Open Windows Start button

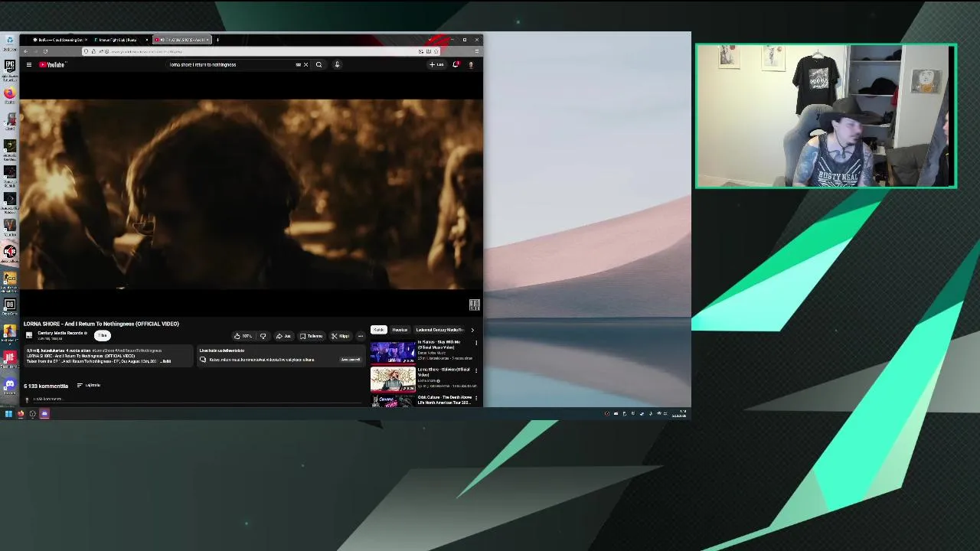pos(8,414)
